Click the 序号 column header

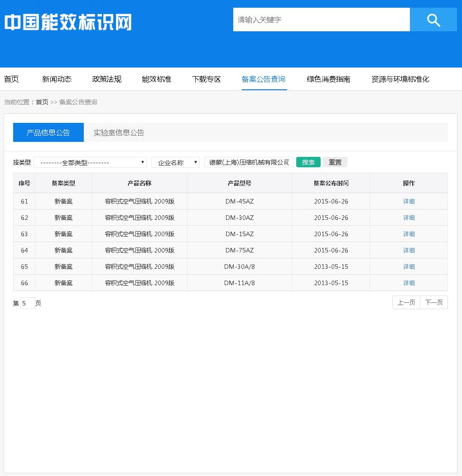24,183
